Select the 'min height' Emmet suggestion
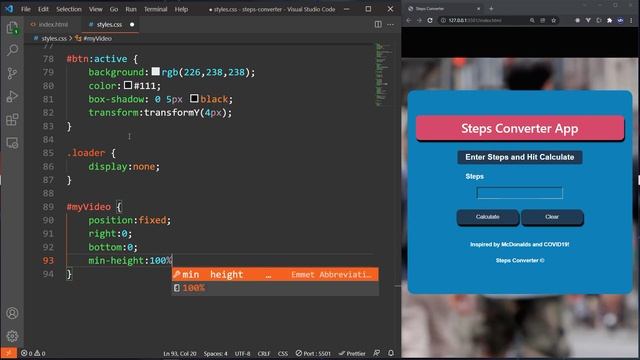Viewport: 640px width, 360px height. 275,274
